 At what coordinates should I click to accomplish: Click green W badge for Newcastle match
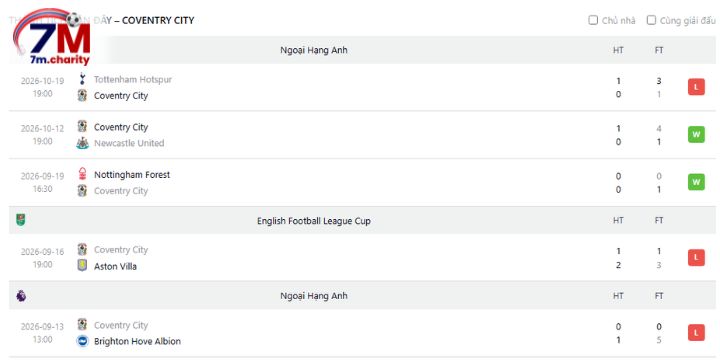coord(696,135)
